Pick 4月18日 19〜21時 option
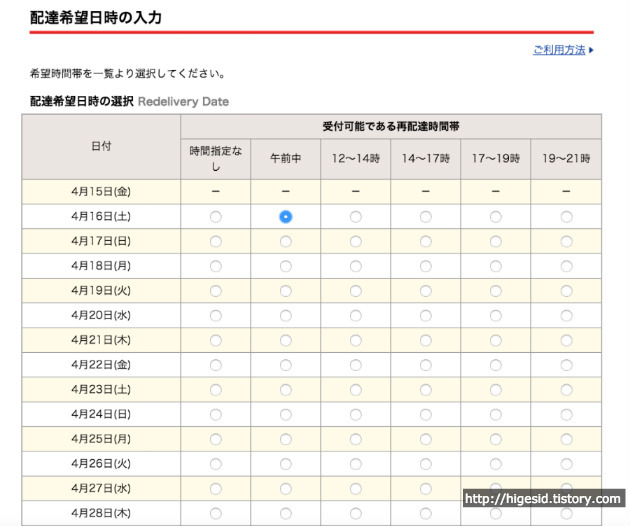This screenshot has width=630, height=526. [x=567, y=266]
